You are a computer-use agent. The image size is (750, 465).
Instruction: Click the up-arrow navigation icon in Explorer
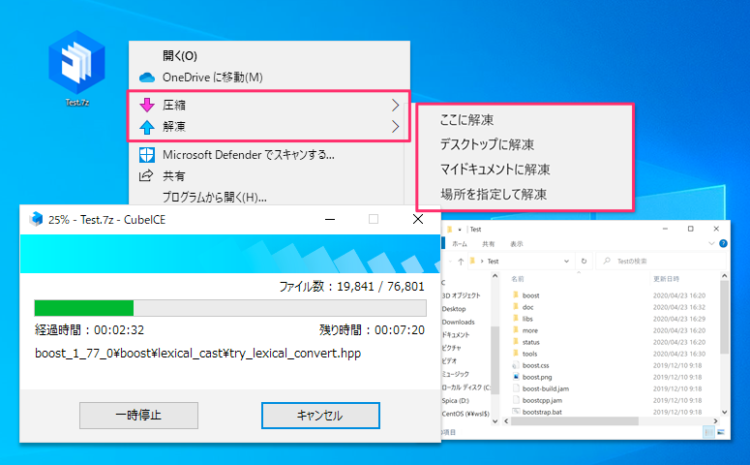pos(461,261)
